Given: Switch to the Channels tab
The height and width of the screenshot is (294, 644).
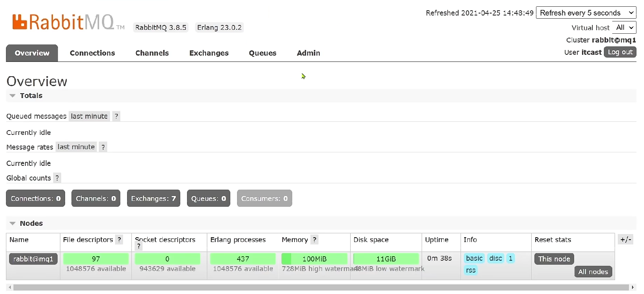Looking at the screenshot, I should (152, 53).
